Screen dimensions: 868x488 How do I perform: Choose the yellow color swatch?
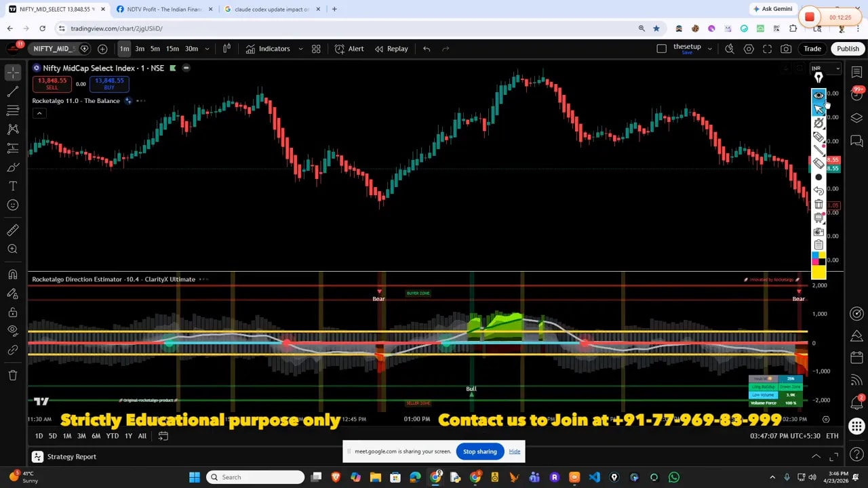tap(818, 272)
